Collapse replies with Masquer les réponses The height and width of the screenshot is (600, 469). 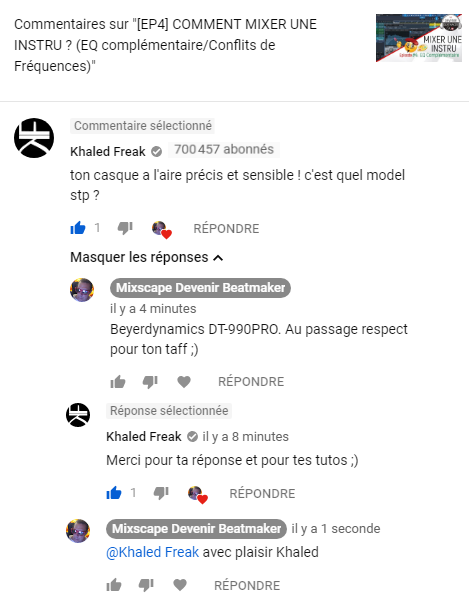click(147, 257)
